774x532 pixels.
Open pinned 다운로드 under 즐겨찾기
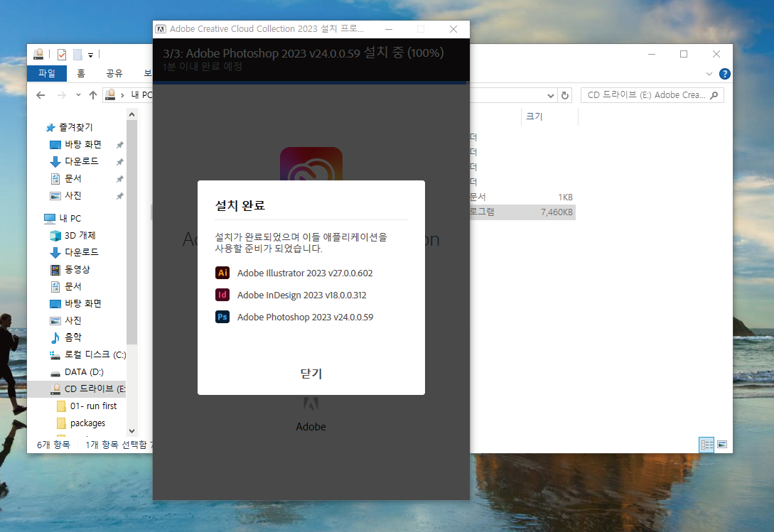pyautogui.click(x=81, y=161)
